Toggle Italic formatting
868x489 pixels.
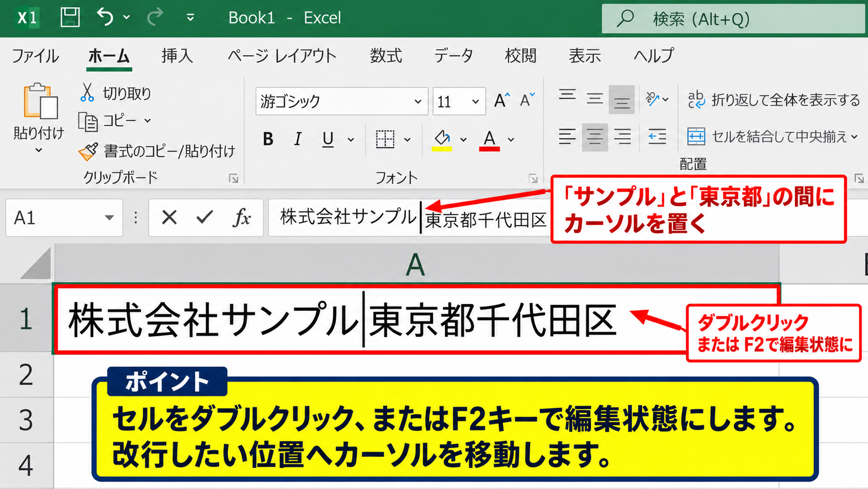[x=297, y=139]
